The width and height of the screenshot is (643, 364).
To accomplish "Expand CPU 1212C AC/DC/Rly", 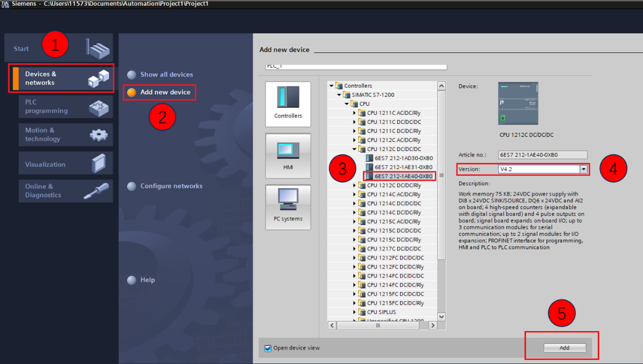I will point(354,140).
